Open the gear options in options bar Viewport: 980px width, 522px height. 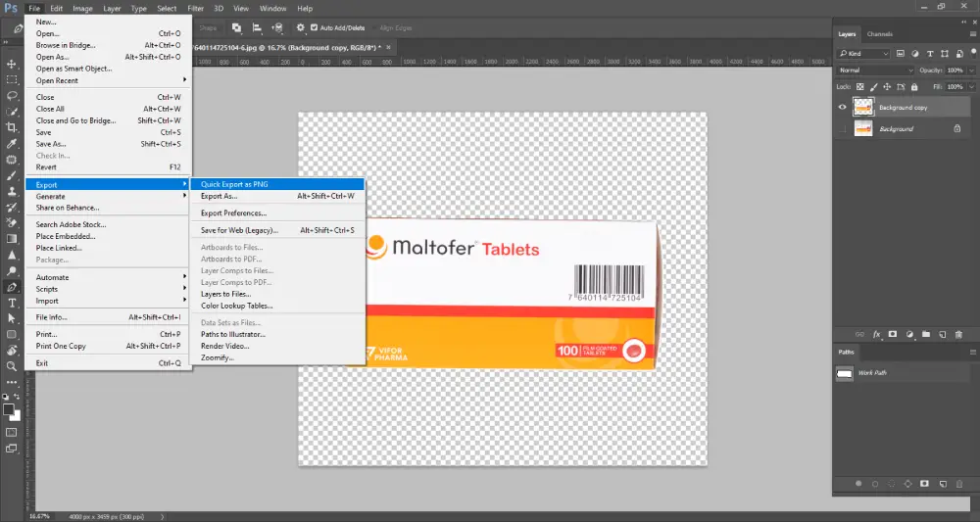301,27
